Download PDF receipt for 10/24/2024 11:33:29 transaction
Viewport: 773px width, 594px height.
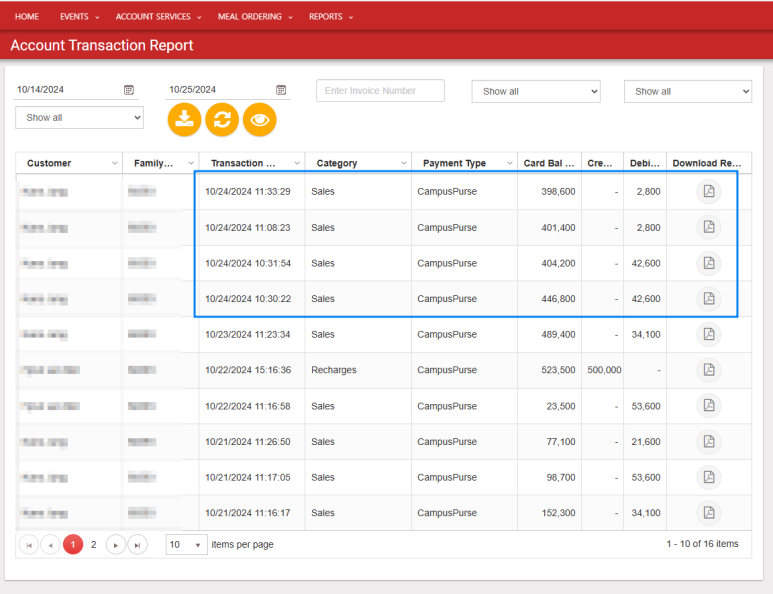coord(709,191)
